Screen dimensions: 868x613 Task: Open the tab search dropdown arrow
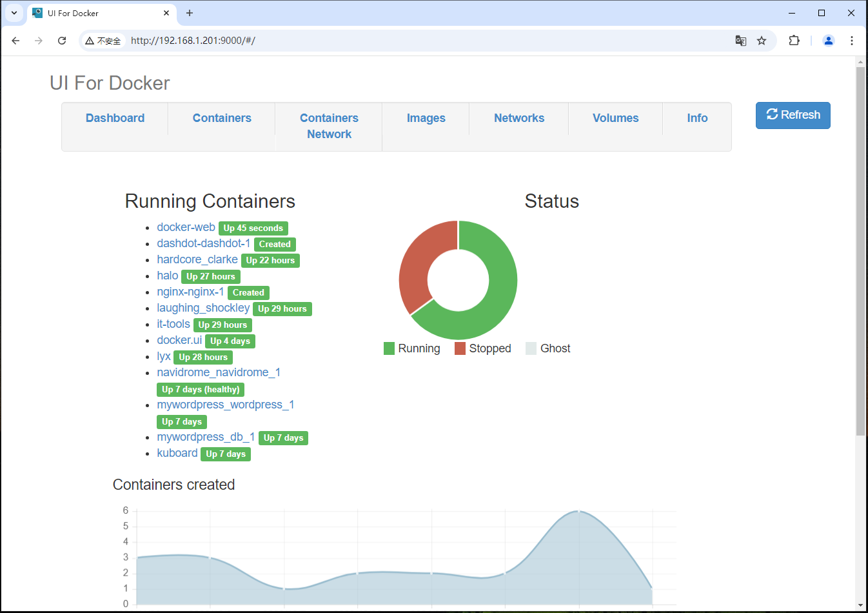[x=14, y=13]
